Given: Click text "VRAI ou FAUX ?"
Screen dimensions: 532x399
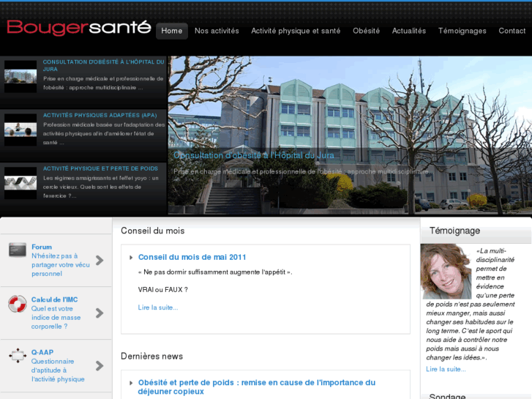Looking at the screenshot, I should [x=163, y=290].
